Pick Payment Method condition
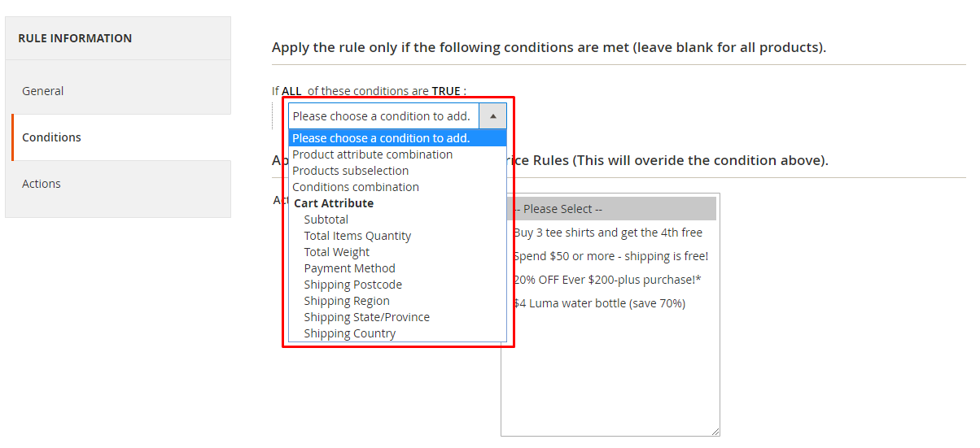This screenshot has height=448, width=980. [x=349, y=268]
